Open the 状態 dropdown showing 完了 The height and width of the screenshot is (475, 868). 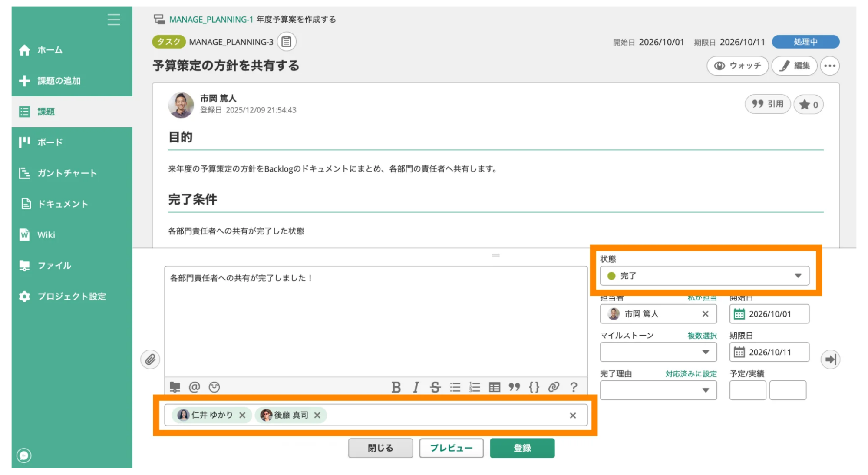click(x=704, y=276)
